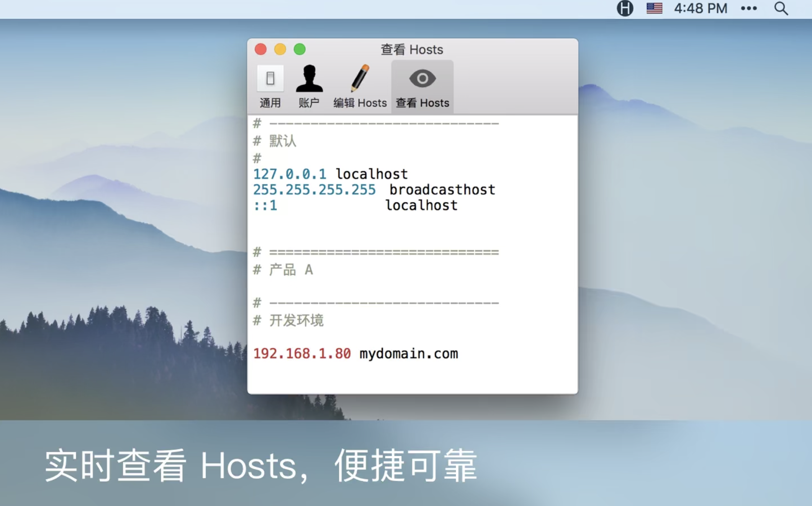Click the # 默认 comment line

click(x=275, y=141)
